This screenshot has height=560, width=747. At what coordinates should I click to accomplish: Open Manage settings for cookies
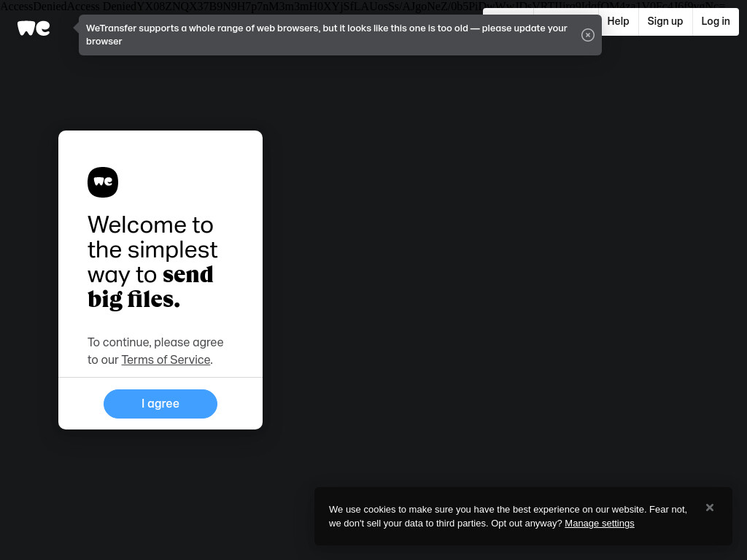click(600, 524)
